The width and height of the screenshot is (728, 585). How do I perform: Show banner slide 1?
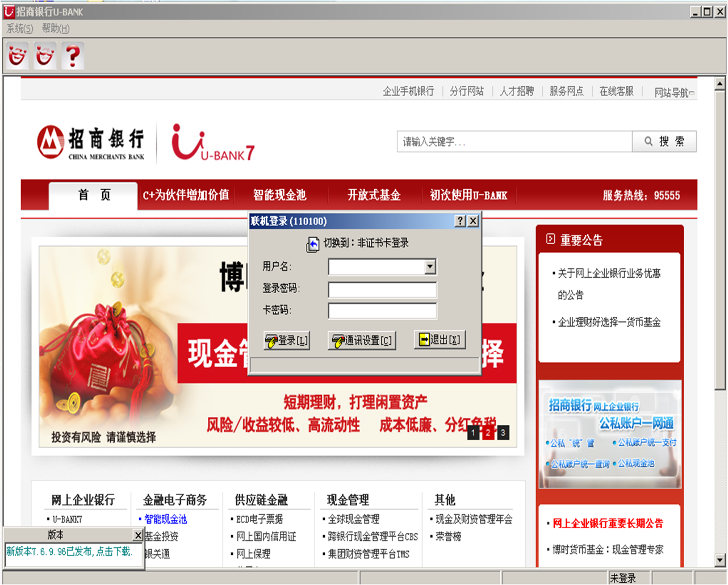pos(474,433)
